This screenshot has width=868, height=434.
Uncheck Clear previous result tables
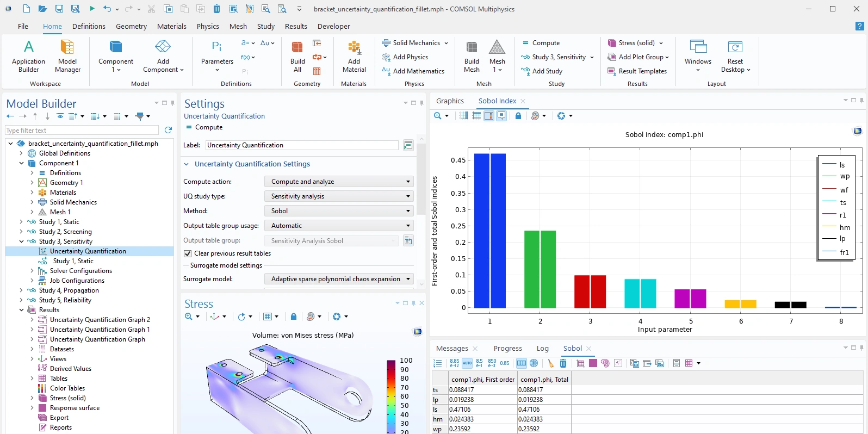(188, 253)
